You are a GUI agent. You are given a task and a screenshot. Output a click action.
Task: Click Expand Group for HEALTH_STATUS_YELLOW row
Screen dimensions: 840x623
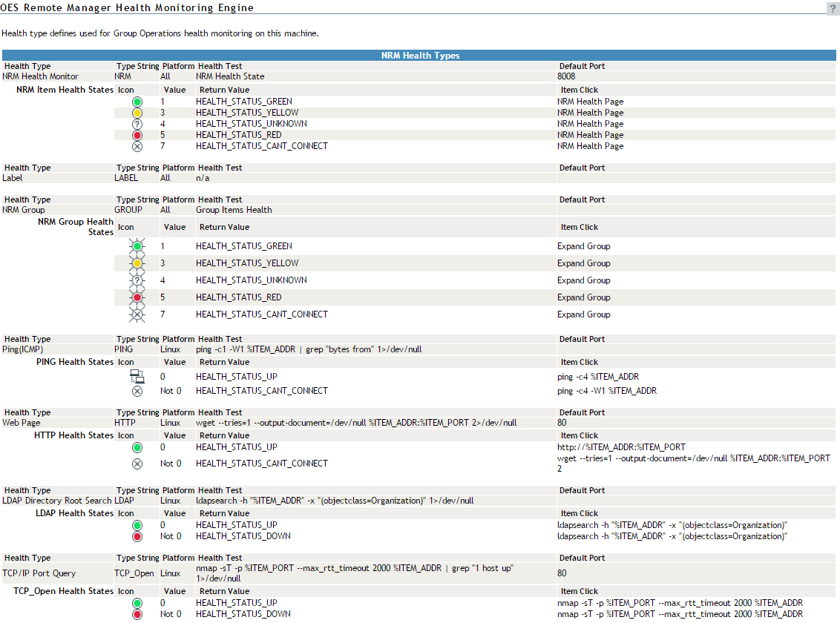coord(583,263)
